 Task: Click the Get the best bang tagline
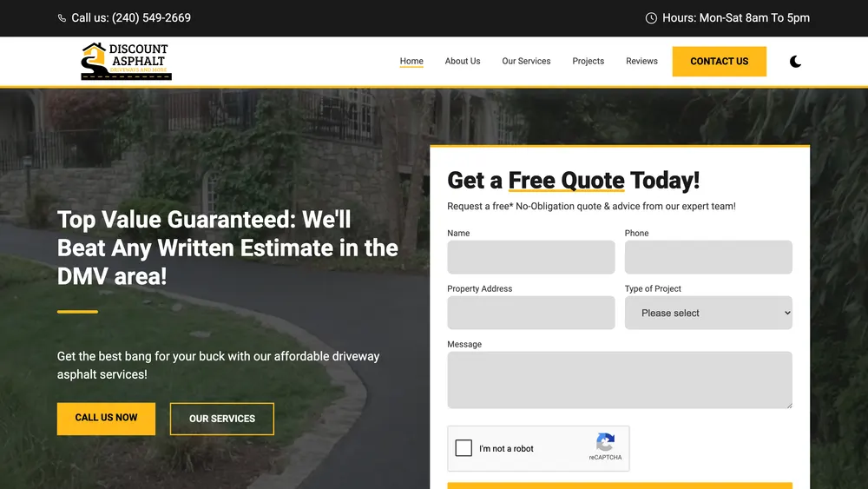pos(218,365)
